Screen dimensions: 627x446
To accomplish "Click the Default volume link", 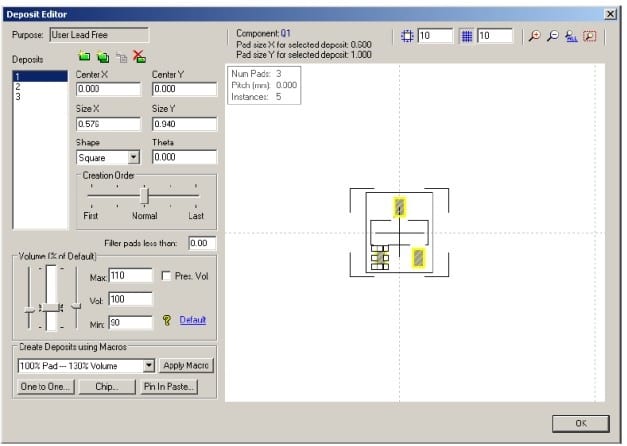I will pos(192,320).
